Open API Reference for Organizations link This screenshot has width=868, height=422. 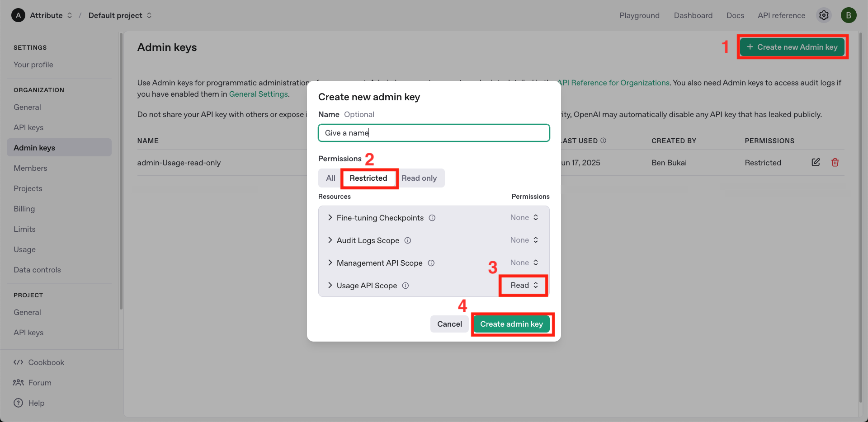pyautogui.click(x=613, y=83)
